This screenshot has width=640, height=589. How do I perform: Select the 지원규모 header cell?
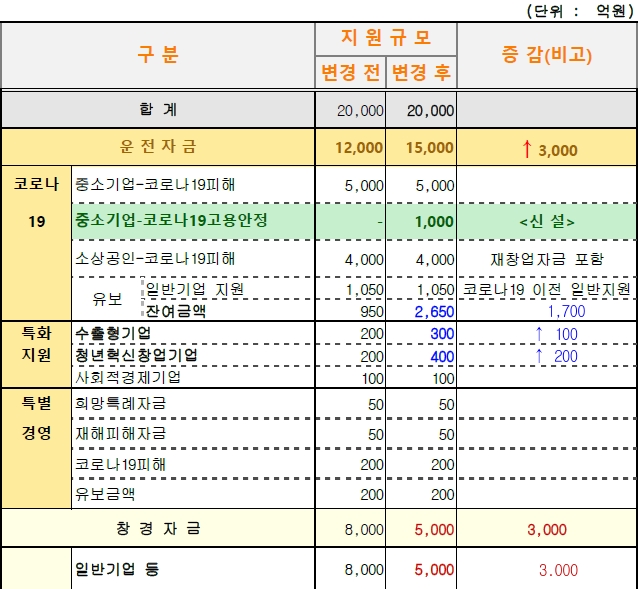(386, 38)
